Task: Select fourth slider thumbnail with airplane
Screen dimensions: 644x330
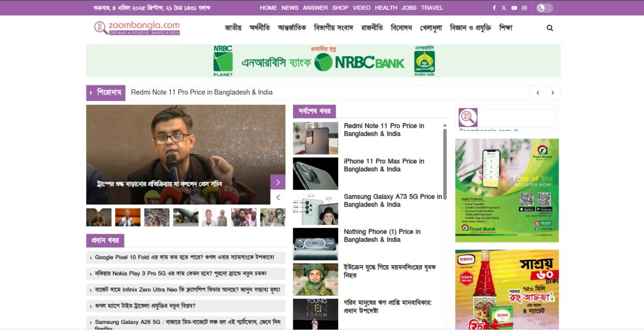Action: point(186,217)
